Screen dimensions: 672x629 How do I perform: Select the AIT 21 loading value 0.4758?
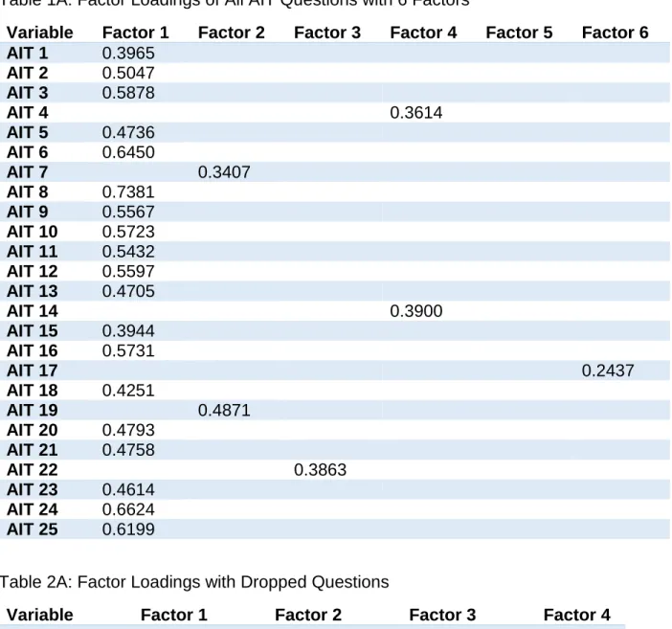[128, 450]
